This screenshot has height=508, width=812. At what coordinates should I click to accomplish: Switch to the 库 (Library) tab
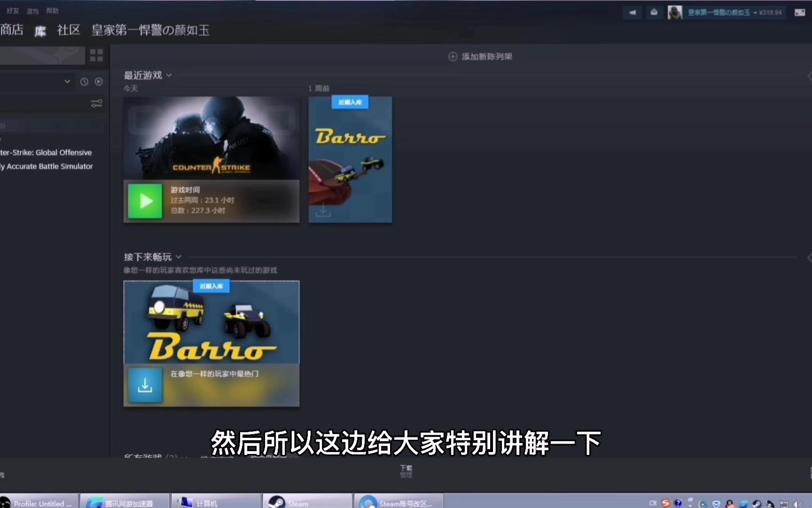(40, 31)
